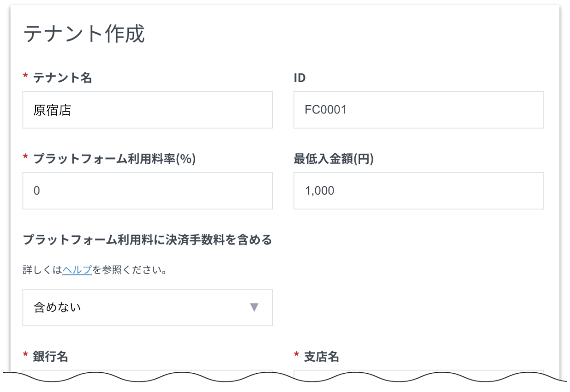Image resolution: width=570 pixels, height=392 pixels.
Task: Open the ヘルプ link
Action: pos(77,270)
